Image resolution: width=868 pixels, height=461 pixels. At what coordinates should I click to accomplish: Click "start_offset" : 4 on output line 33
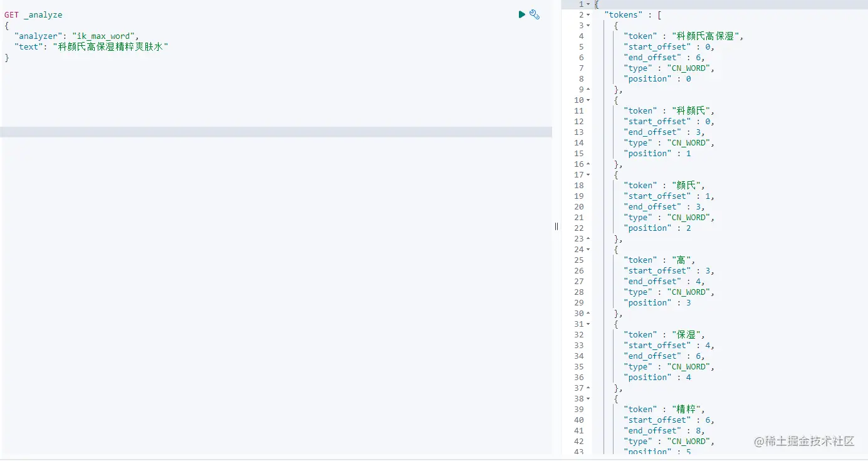point(669,346)
